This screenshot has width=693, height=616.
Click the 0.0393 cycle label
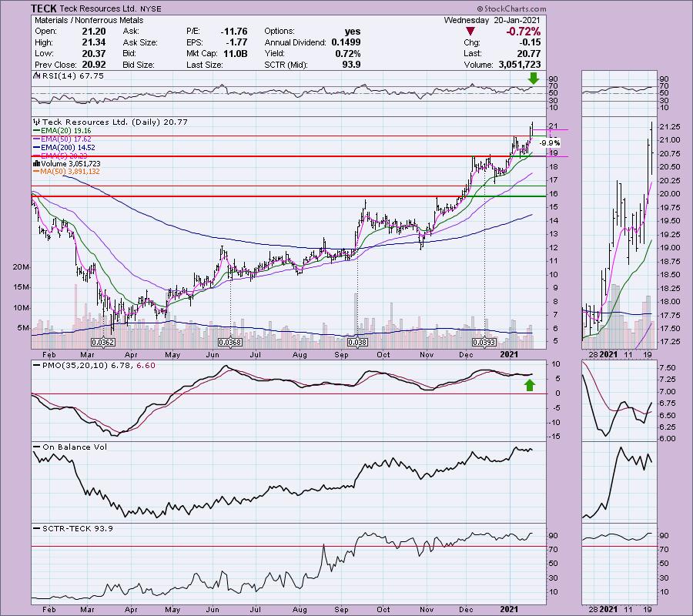coord(484,343)
